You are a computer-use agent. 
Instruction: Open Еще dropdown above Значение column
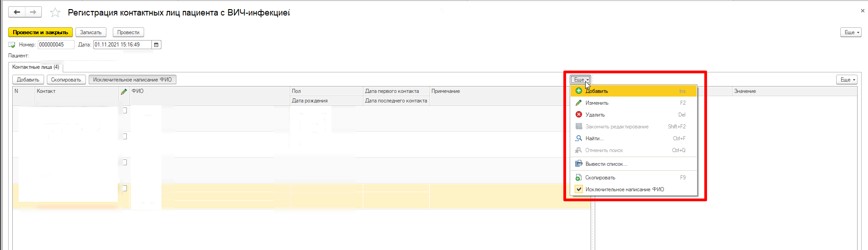(846, 80)
